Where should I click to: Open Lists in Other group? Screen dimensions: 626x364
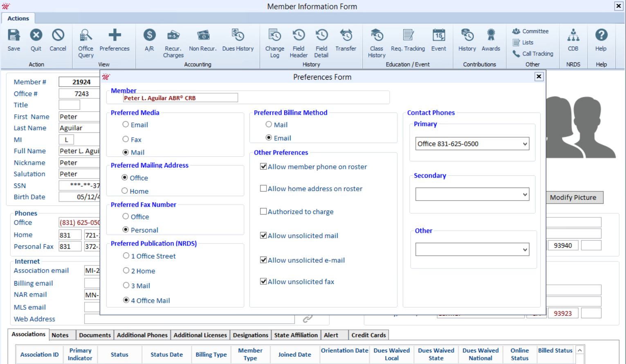click(x=523, y=42)
